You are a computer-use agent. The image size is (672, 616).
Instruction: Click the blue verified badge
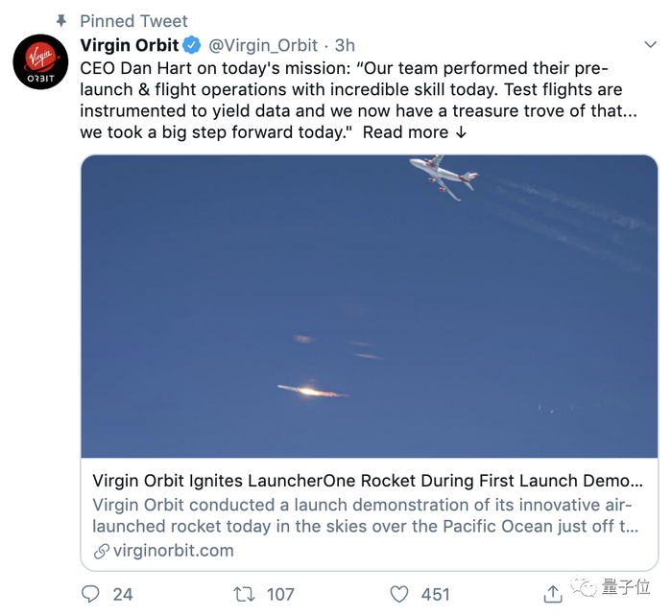point(192,45)
